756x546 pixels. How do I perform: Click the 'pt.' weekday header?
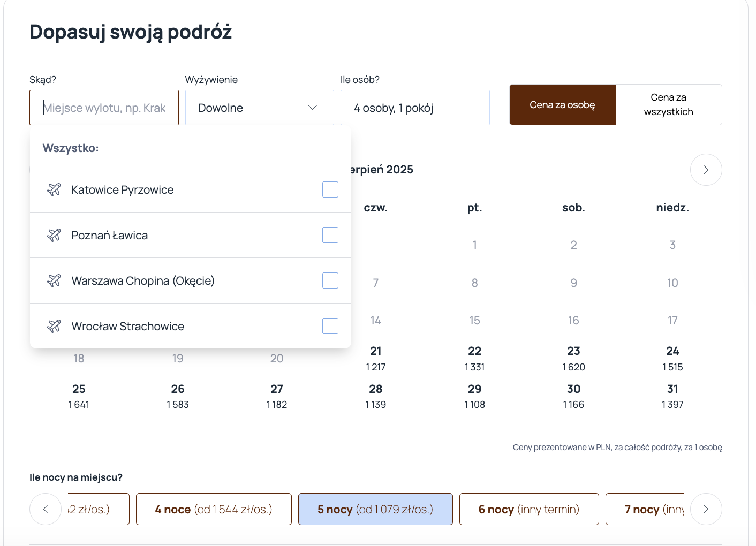pyautogui.click(x=474, y=208)
